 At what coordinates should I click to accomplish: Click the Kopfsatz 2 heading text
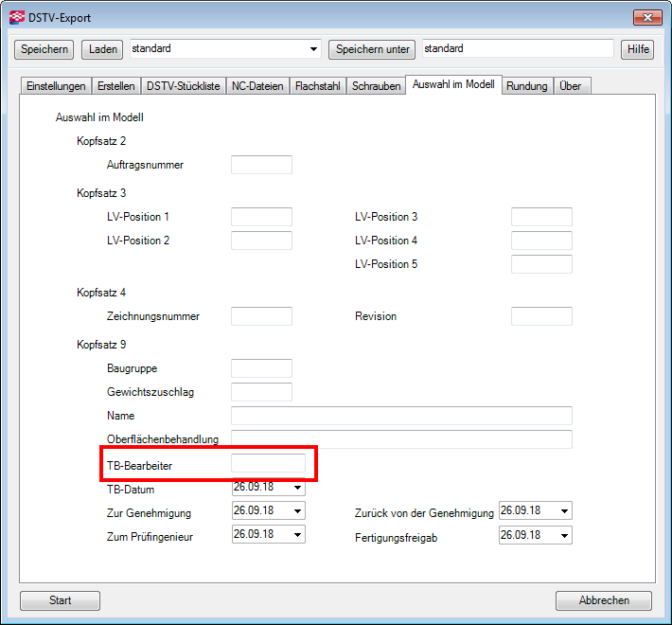tap(101, 141)
